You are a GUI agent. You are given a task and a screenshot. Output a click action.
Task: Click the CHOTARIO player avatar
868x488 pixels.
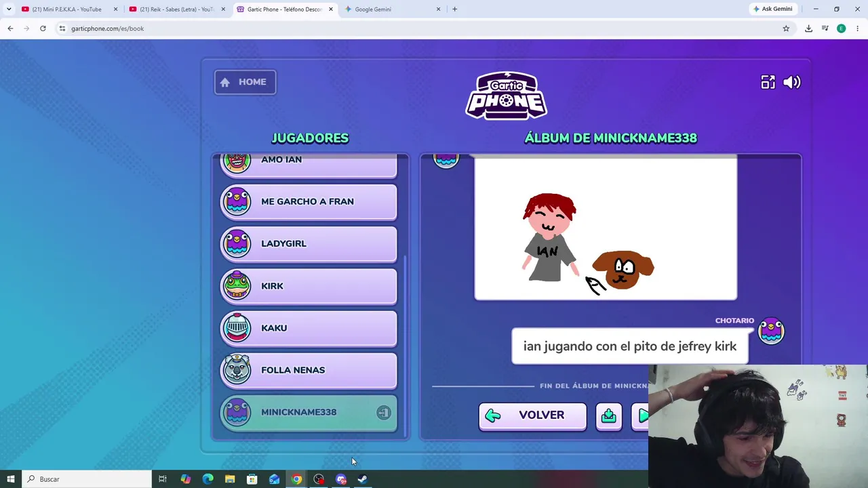pyautogui.click(x=771, y=330)
